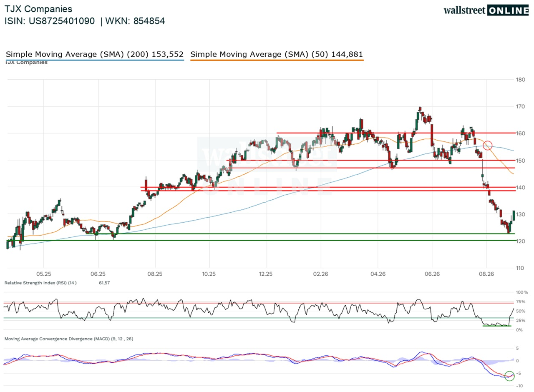Click the wallstreet ONLINE logo
The width and height of the screenshot is (534, 392).
pyautogui.click(x=486, y=10)
